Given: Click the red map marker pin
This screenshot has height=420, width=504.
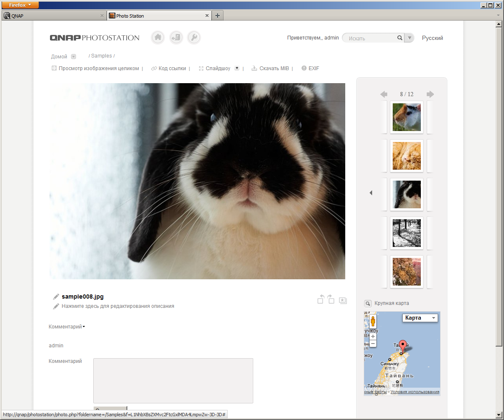Looking at the screenshot, I should tap(403, 346).
